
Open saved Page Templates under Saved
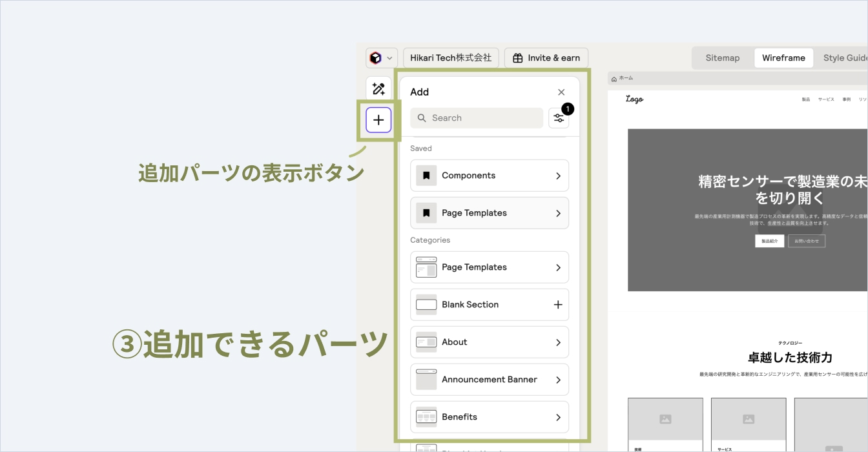(x=490, y=213)
